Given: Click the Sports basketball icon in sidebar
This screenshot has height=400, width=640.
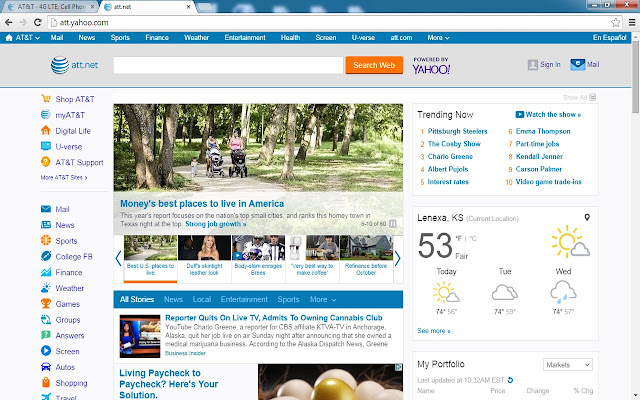Looking at the screenshot, I should 46,240.
